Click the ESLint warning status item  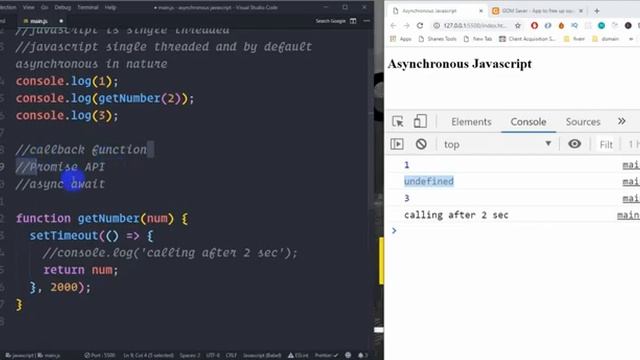tap(298, 356)
